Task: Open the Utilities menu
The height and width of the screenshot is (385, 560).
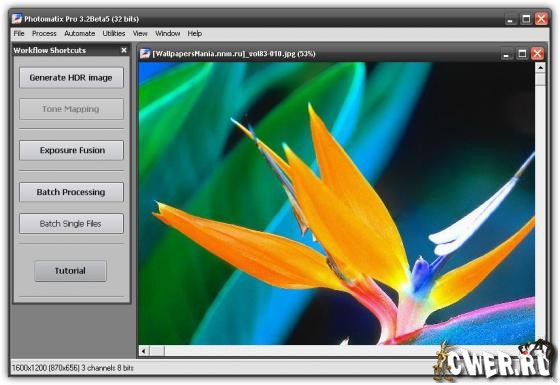Action: pos(114,34)
